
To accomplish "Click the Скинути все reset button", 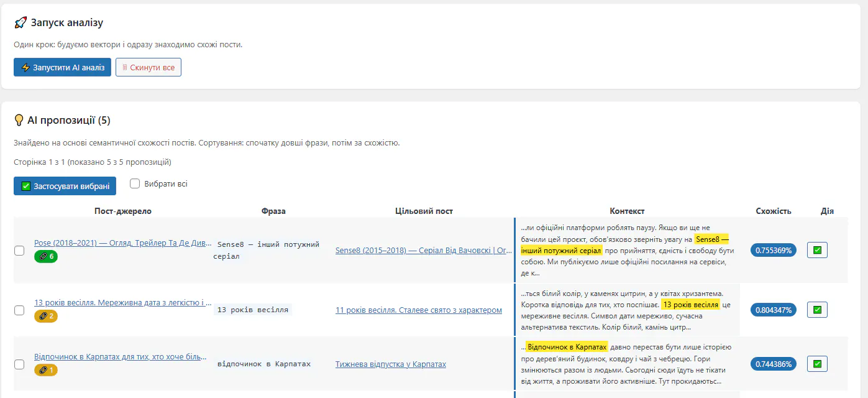I will 148,67.
